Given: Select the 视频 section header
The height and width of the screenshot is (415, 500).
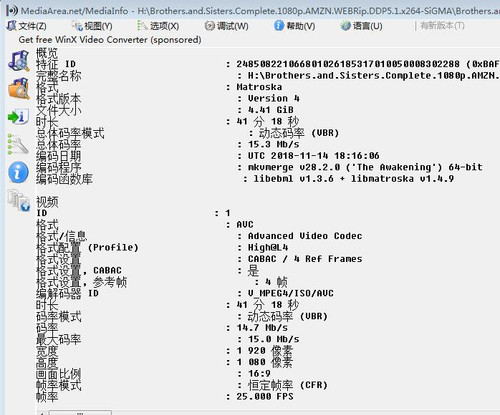Looking at the screenshot, I should 47,202.
